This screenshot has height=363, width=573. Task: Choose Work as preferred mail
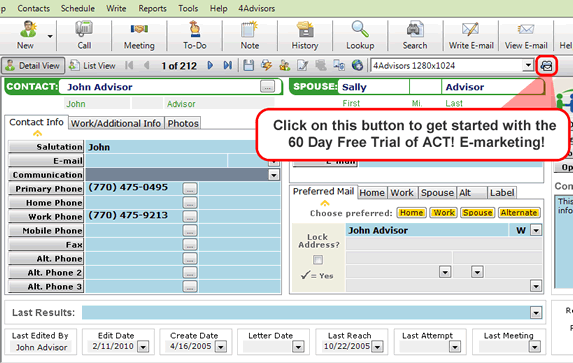[x=444, y=213]
